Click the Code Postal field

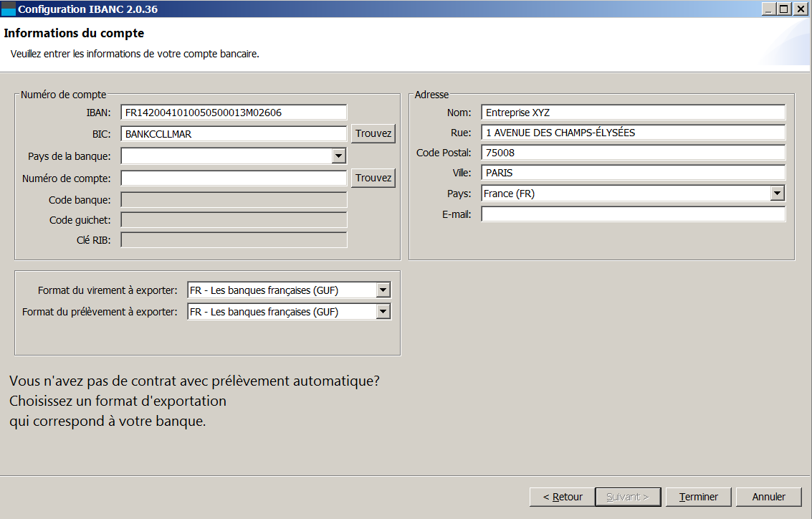[x=633, y=153]
